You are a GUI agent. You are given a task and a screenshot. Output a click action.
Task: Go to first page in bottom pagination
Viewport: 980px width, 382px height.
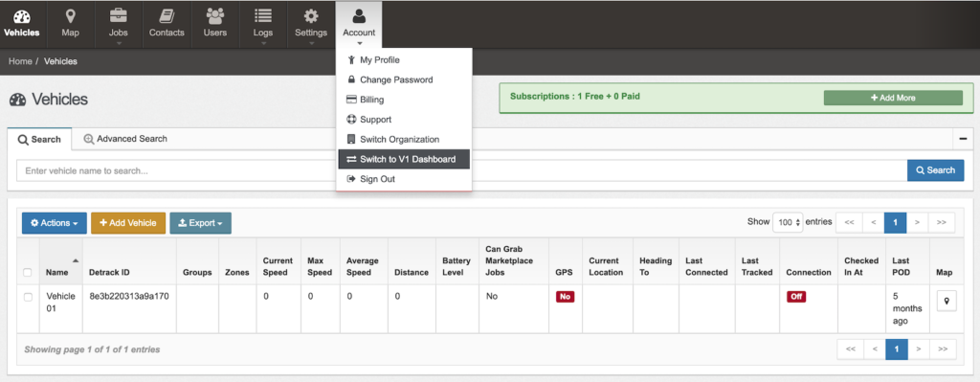pos(851,348)
